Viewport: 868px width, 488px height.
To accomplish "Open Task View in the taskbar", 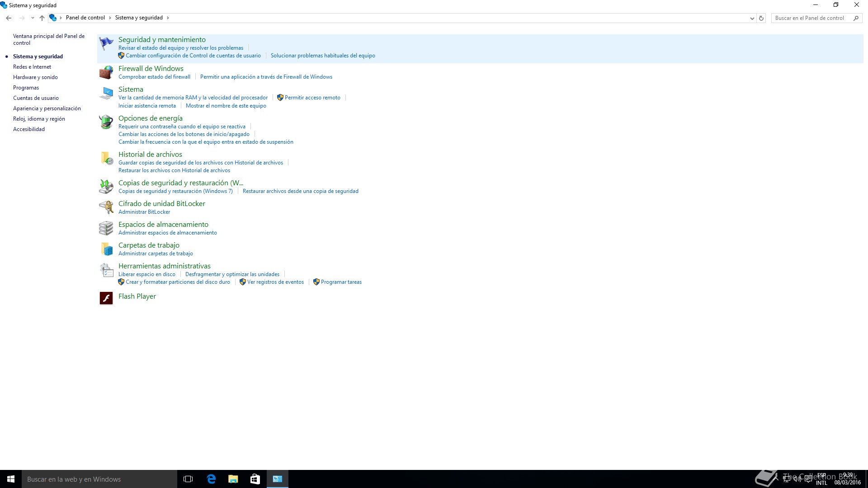I will (x=188, y=479).
